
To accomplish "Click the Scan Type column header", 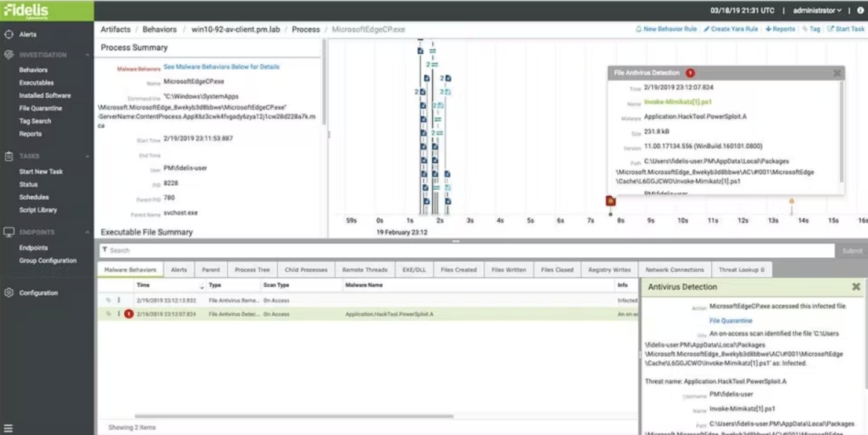I will (x=276, y=285).
